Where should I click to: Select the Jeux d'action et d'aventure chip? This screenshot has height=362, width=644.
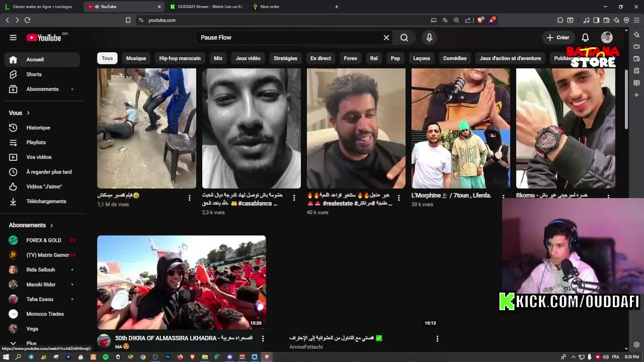click(x=510, y=58)
